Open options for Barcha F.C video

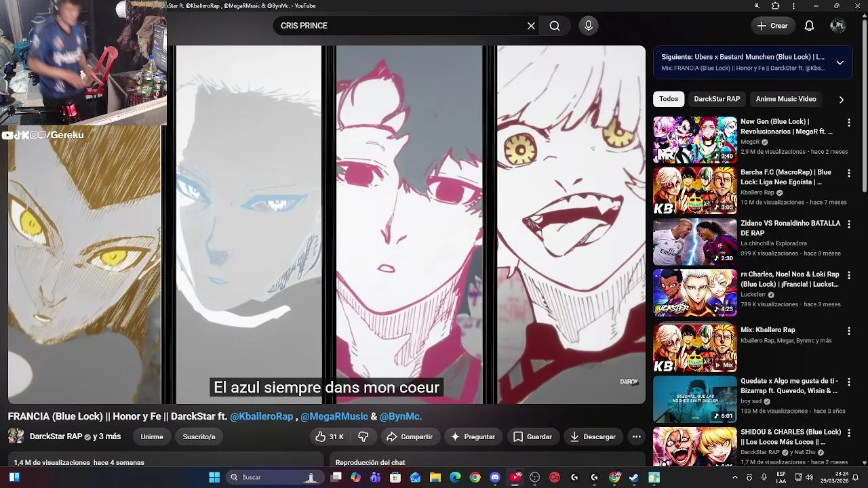click(848, 174)
